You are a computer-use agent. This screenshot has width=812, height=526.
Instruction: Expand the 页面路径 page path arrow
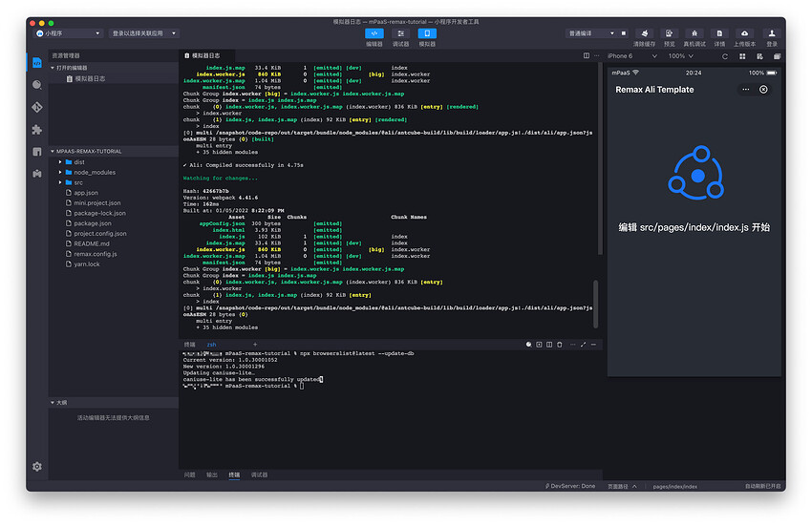tap(634, 486)
